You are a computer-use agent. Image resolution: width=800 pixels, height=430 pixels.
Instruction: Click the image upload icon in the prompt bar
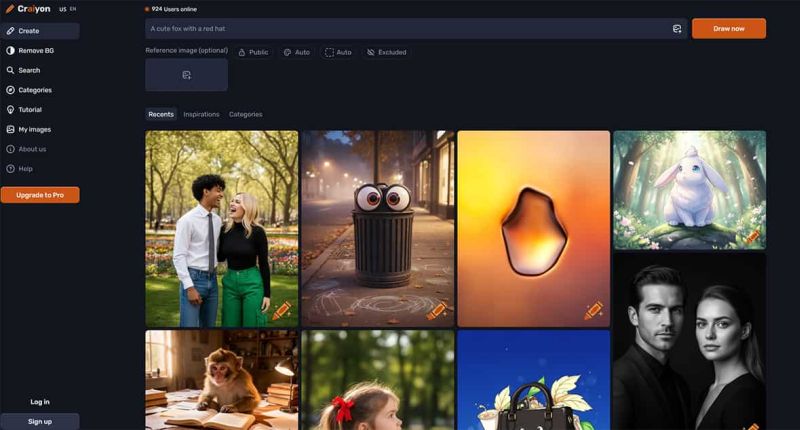pos(677,29)
